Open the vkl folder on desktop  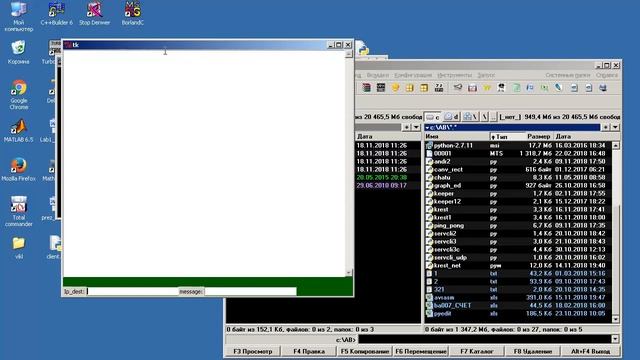pos(18,248)
